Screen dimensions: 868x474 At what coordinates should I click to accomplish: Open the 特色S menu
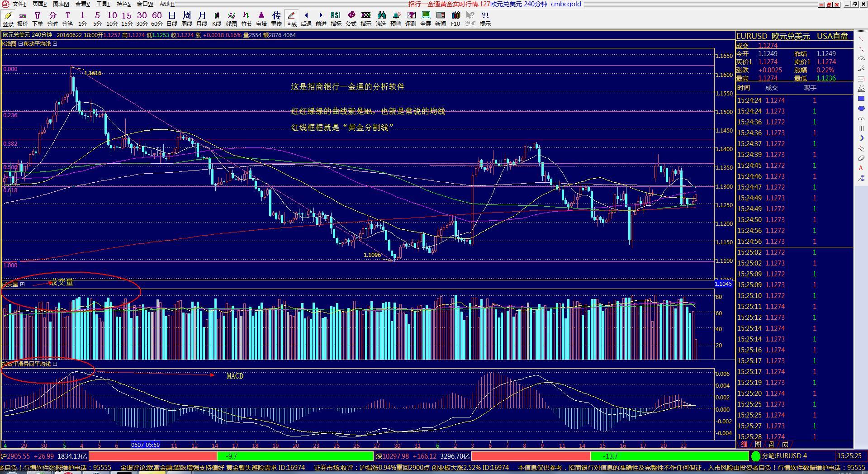point(123,4)
